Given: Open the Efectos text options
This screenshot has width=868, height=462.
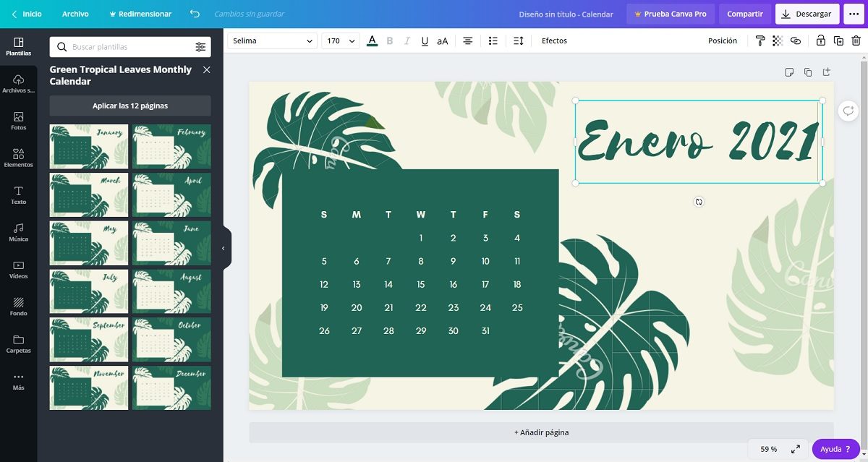Looking at the screenshot, I should [x=554, y=40].
